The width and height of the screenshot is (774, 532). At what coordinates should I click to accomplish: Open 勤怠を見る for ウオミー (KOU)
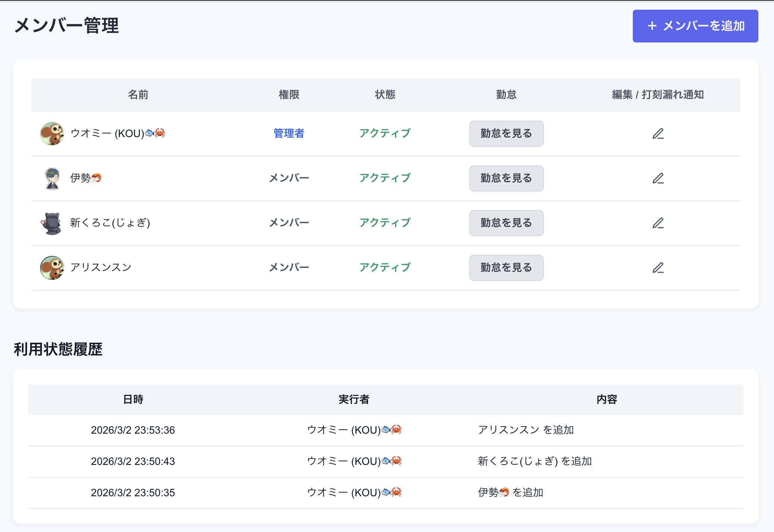[x=506, y=134]
